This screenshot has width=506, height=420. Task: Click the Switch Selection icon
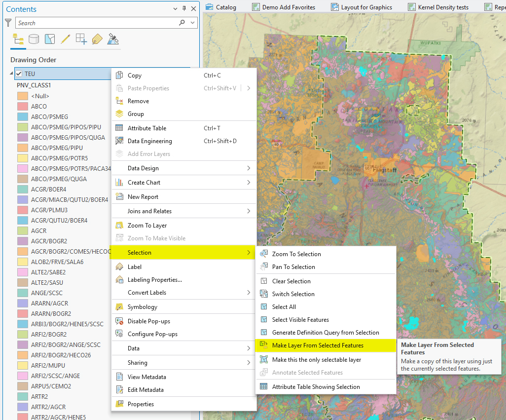(264, 294)
